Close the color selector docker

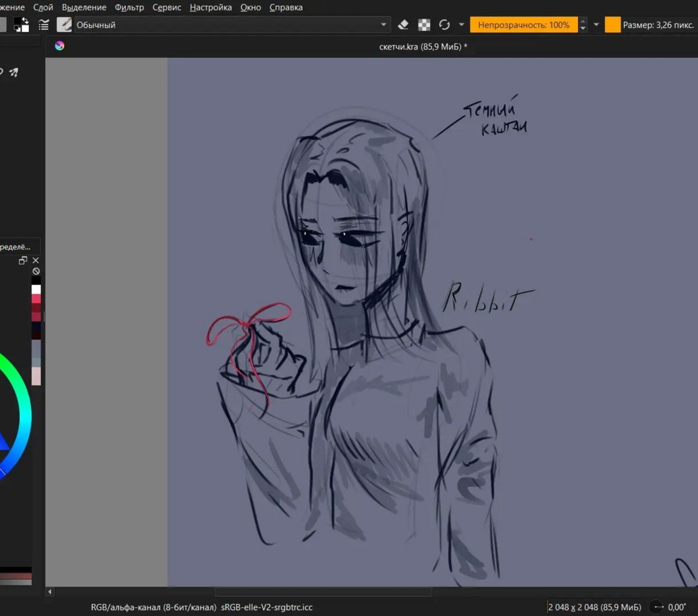click(35, 261)
